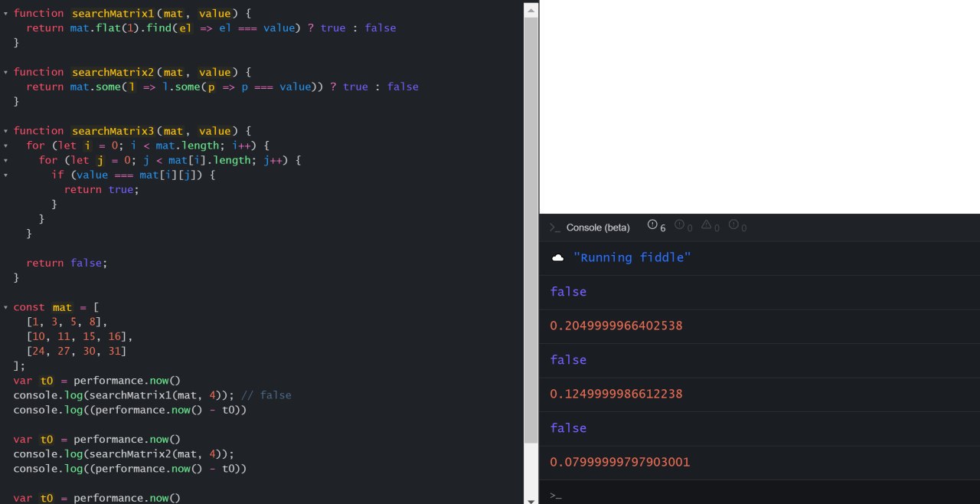
Task: Click the first 'false' console output
Action: pyautogui.click(x=568, y=292)
